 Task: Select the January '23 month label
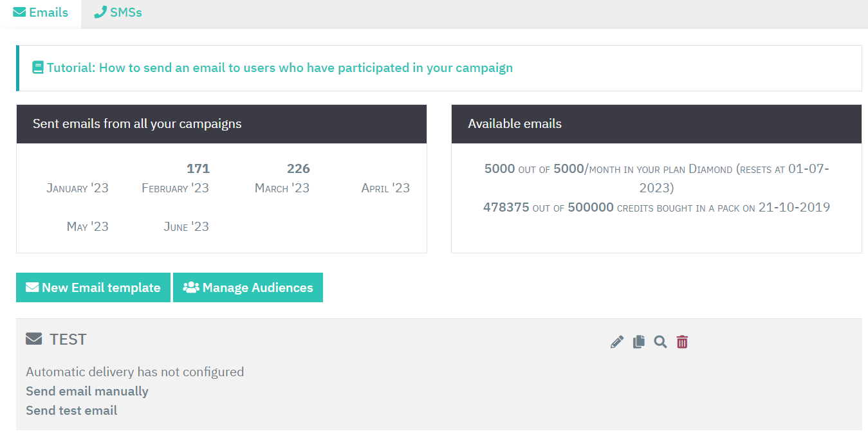(78, 188)
